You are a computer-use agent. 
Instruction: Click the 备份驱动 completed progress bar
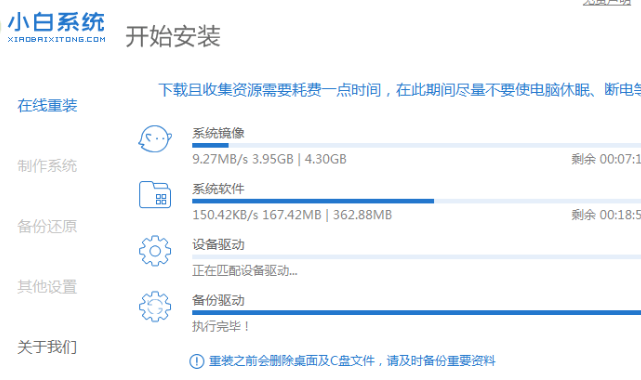click(x=416, y=313)
